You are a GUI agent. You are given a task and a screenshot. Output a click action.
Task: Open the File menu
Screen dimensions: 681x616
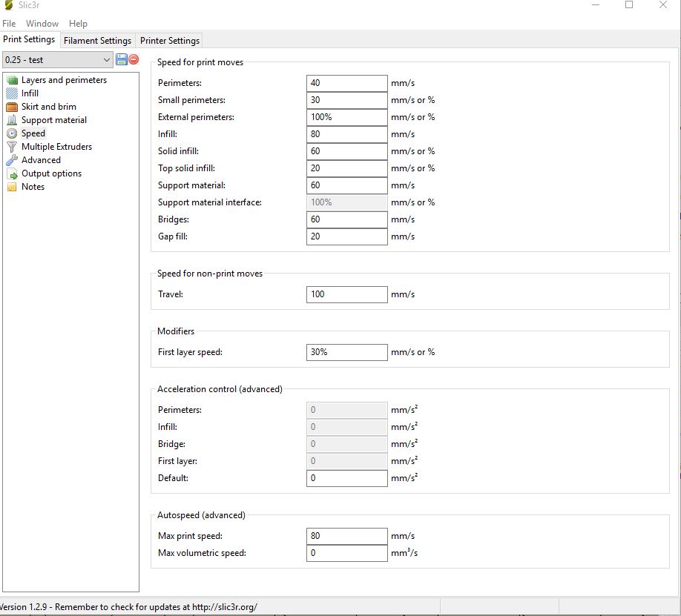[9, 24]
